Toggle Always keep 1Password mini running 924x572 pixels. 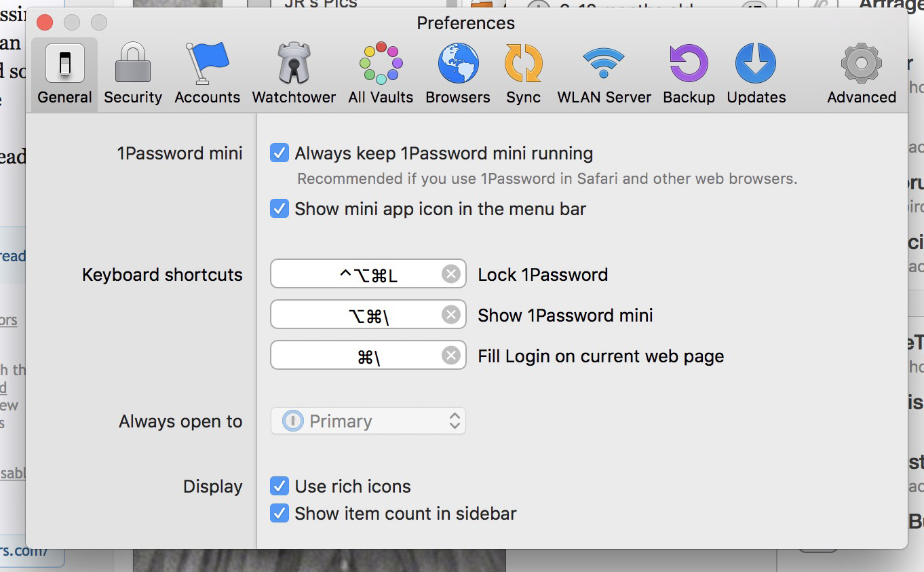click(x=280, y=153)
